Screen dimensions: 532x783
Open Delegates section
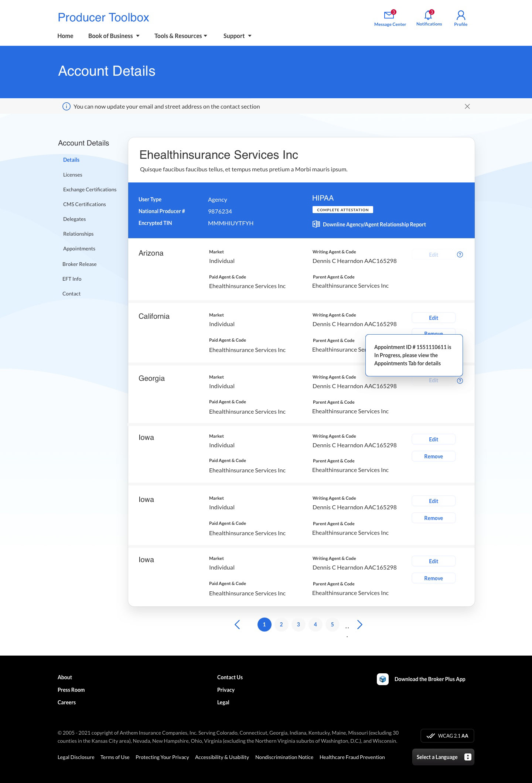74,219
